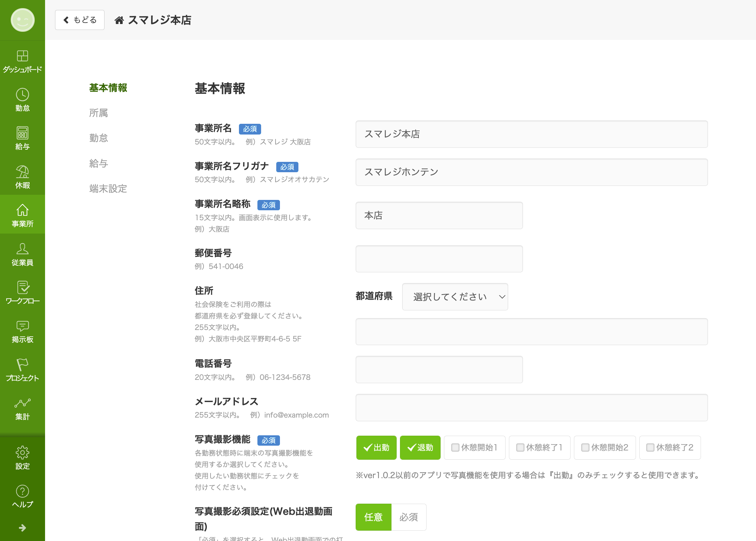The image size is (756, 541).
Task: Click the 住所 address input field
Action: [x=531, y=331]
